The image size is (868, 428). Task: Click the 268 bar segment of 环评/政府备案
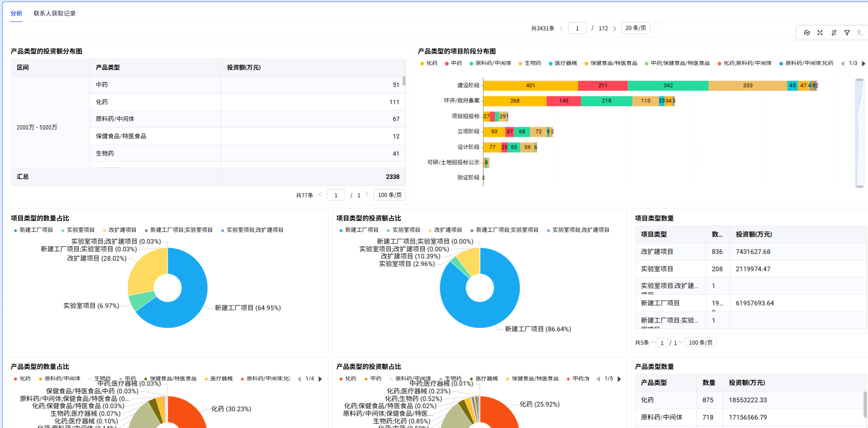pos(515,101)
